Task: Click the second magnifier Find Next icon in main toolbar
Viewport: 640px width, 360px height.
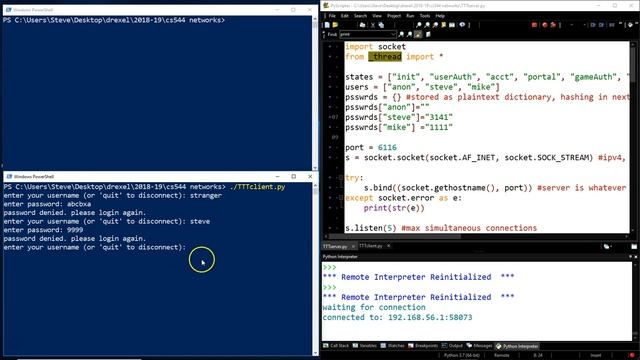Action: [x=427, y=25]
